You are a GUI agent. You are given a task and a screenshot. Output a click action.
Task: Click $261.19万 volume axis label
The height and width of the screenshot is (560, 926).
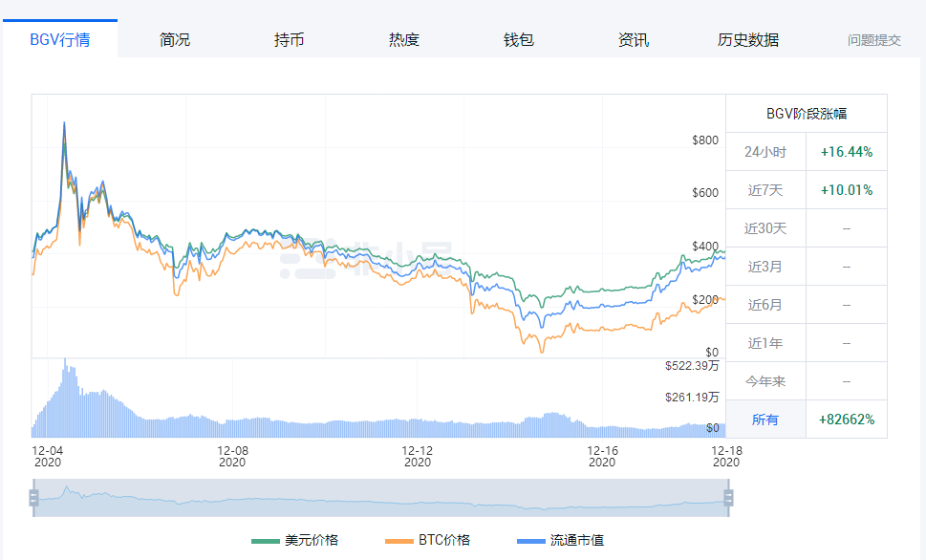pyautogui.click(x=692, y=397)
